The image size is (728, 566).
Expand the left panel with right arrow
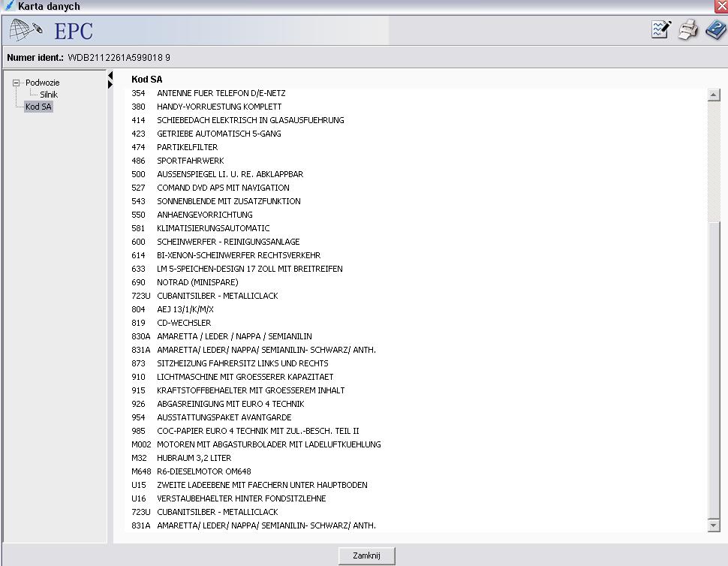(x=110, y=85)
